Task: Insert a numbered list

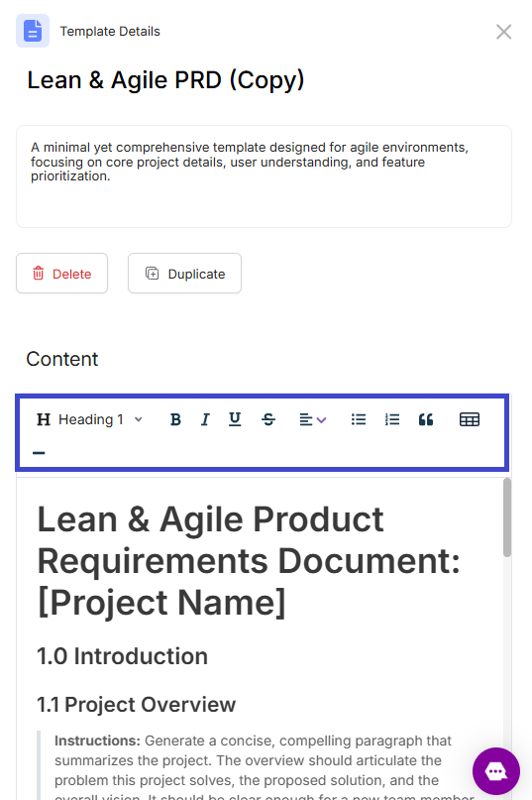Action: (x=392, y=419)
